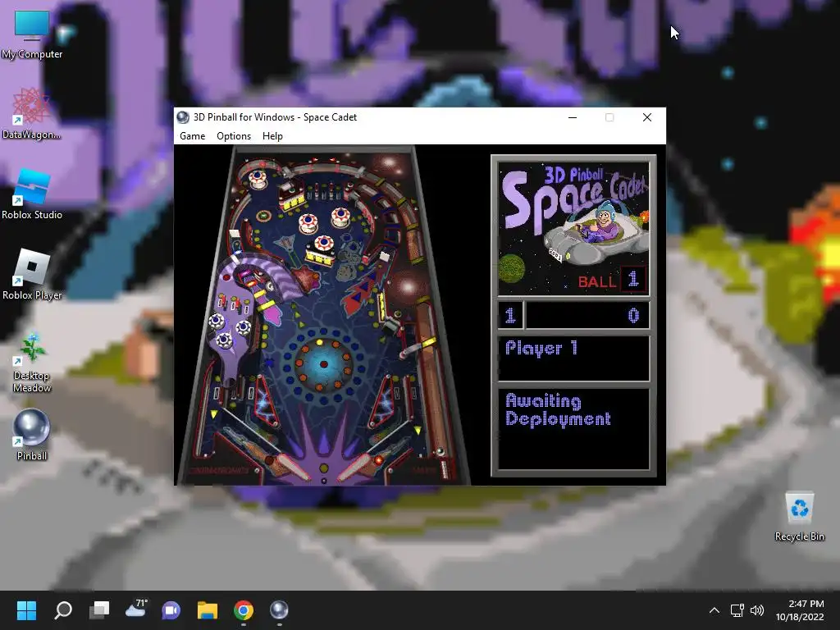This screenshot has width=840, height=630.
Task: Click the score display showing 0
Action: click(587, 316)
